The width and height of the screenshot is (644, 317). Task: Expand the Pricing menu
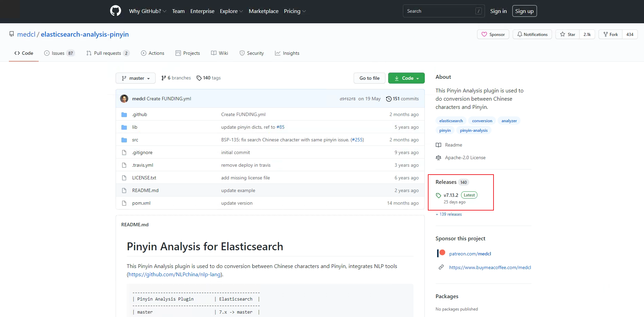(x=295, y=11)
